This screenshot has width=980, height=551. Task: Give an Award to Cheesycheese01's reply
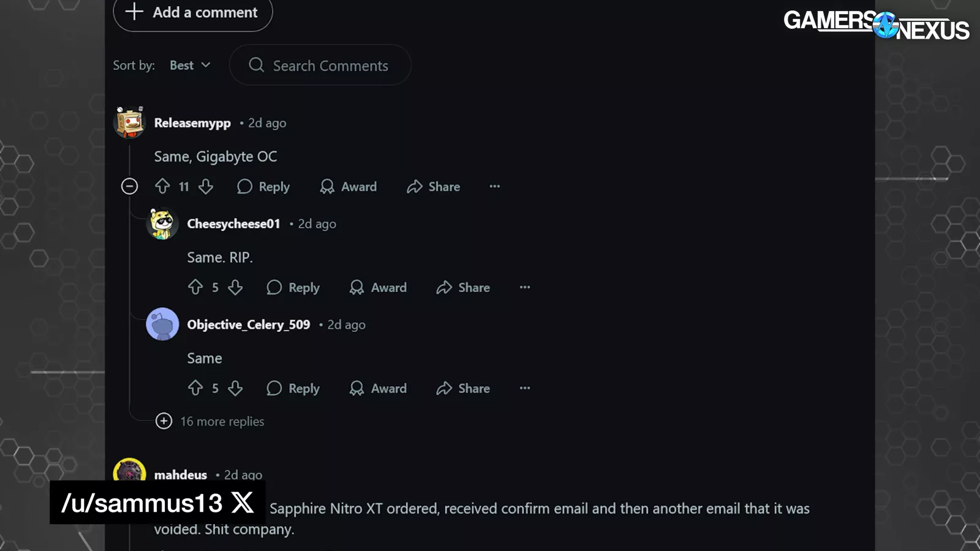click(x=378, y=287)
